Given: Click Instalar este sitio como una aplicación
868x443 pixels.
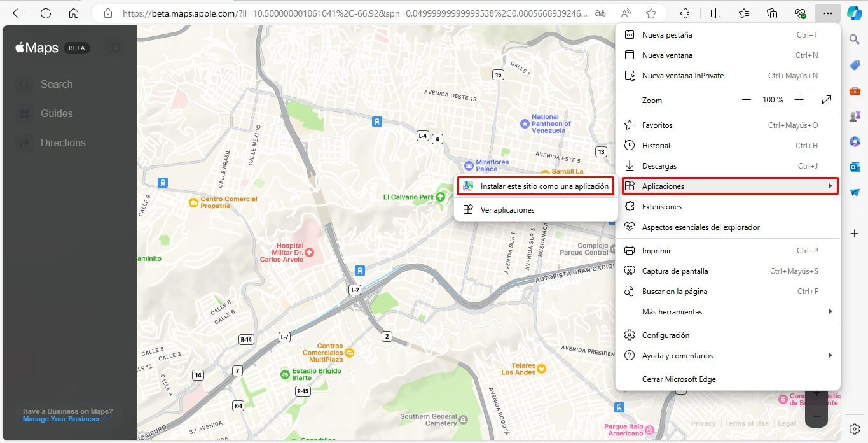Looking at the screenshot, I should [x=535, y=186].
